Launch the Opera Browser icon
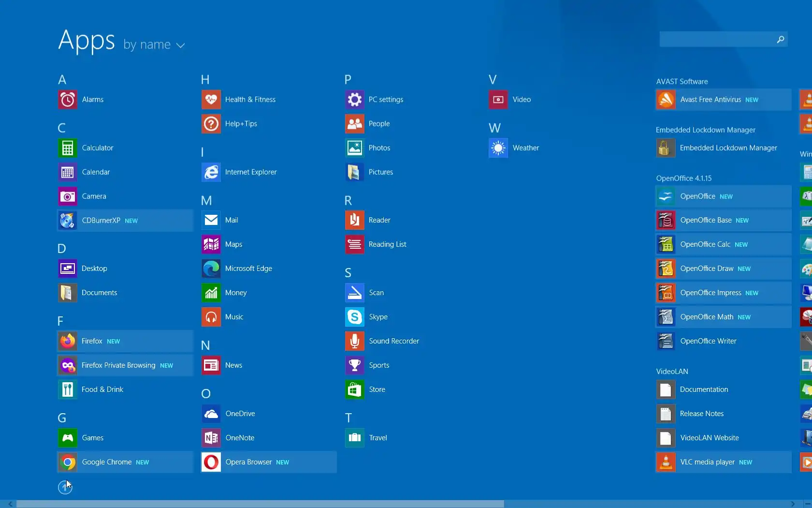812x508 pixels. click(x=211, y=462)
